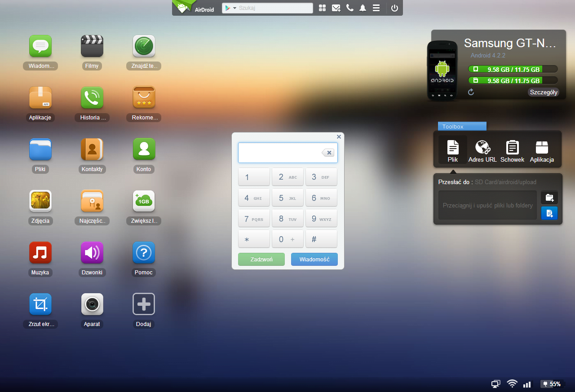The image size is (575, 392).
Task: Dial digit 2 ABC on keypad
Action: (287, 177)
